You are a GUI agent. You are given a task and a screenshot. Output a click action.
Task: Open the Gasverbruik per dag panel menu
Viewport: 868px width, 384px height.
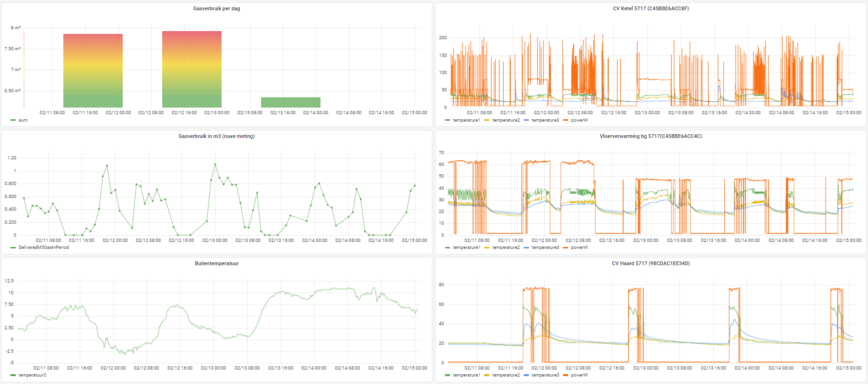(216, 8)
